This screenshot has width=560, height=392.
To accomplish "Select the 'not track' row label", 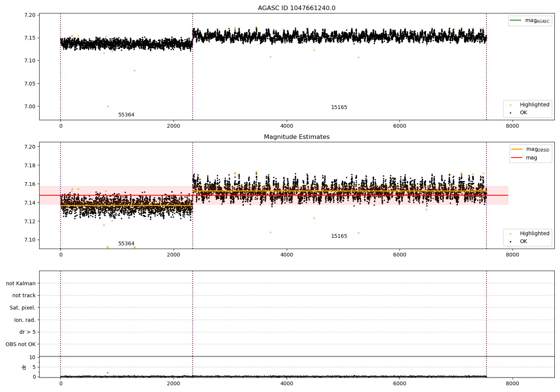I will point(24,296).
